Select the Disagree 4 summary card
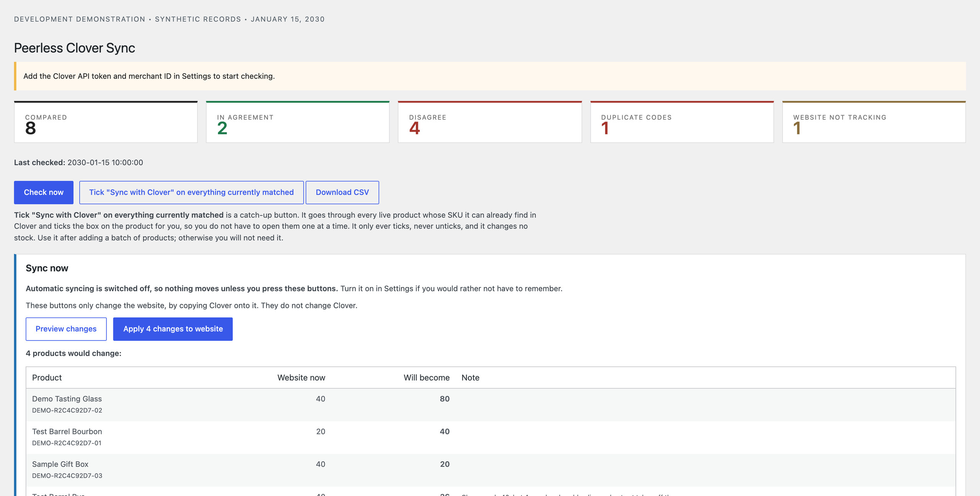 (490, 122)
